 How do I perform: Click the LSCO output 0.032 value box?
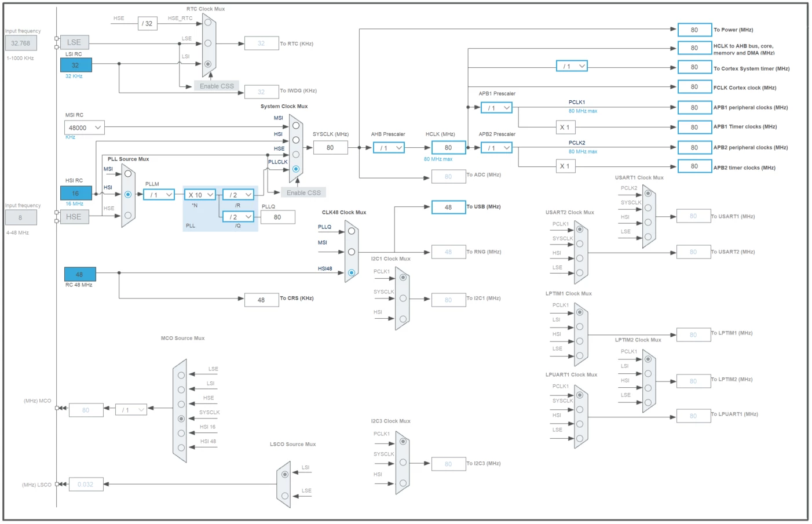(86, 484)
